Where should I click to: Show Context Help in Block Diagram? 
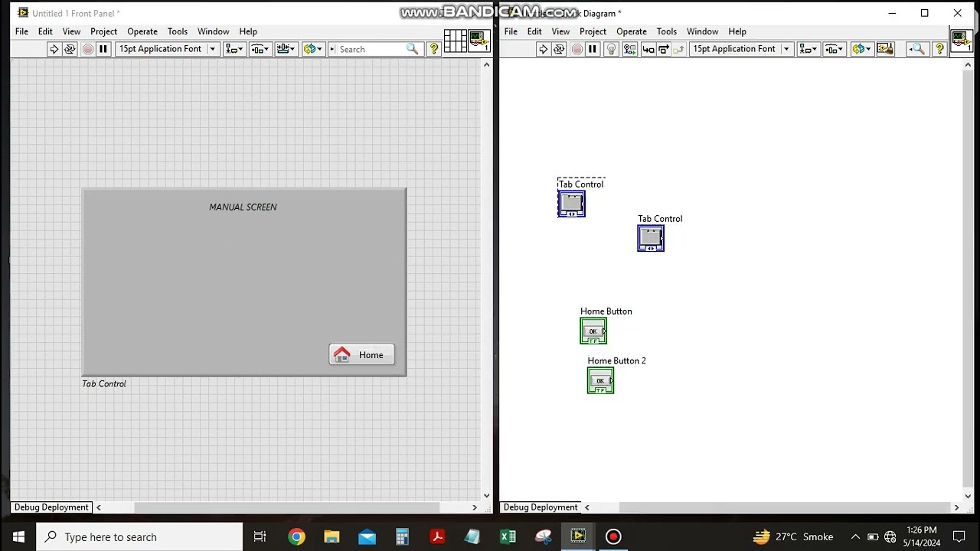click(x=939, y=49)
